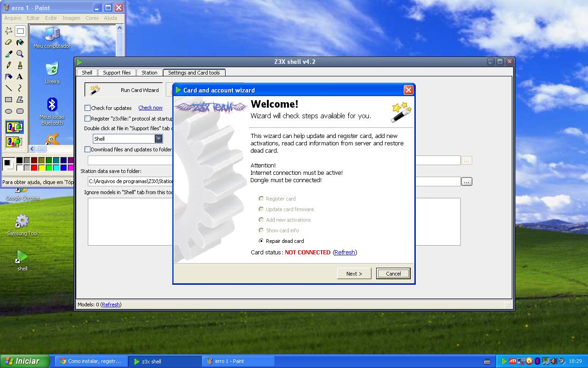Switch to the Shell tab

(x=87, y=73)
